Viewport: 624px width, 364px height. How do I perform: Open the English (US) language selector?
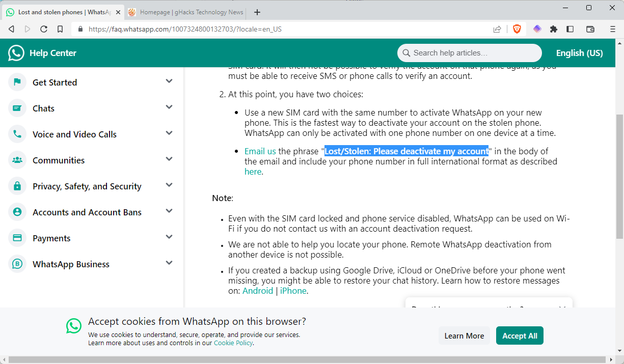(579, 53)
